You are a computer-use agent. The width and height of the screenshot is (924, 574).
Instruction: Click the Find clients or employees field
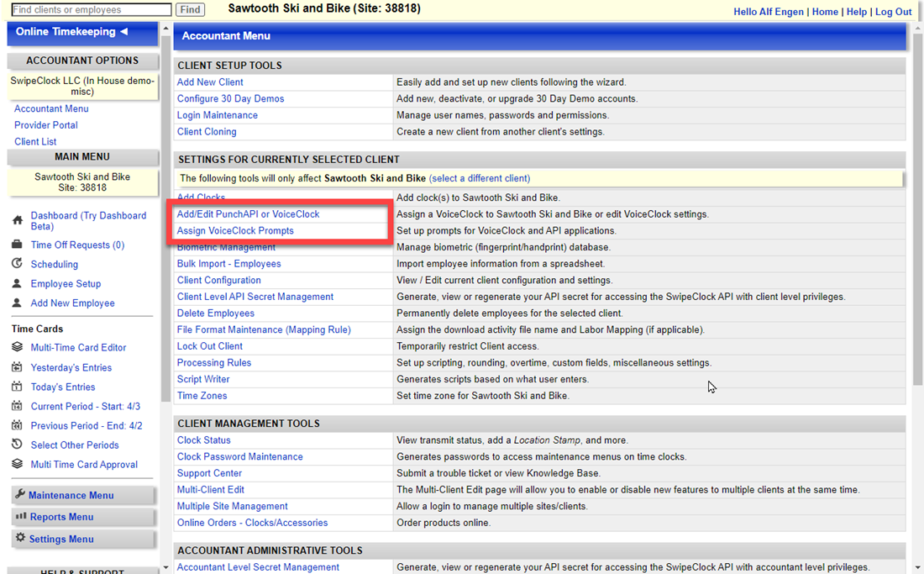point(92,9)
